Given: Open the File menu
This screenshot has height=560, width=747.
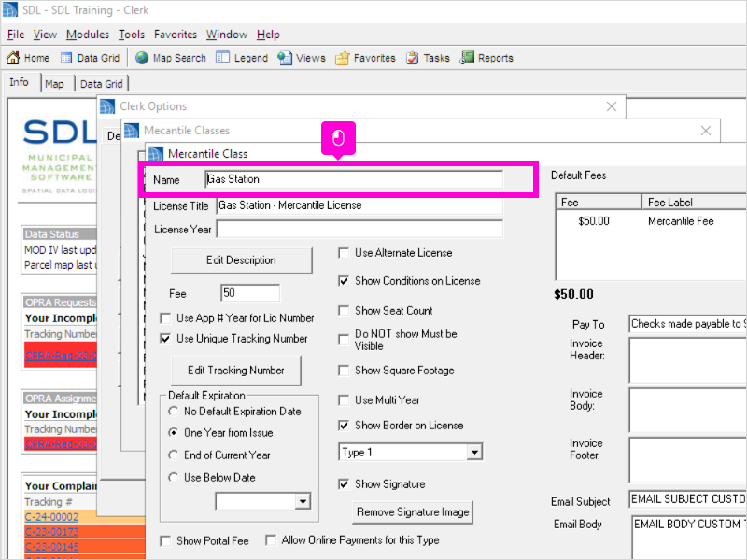Looking at the screenshot, I should [16, 35].
